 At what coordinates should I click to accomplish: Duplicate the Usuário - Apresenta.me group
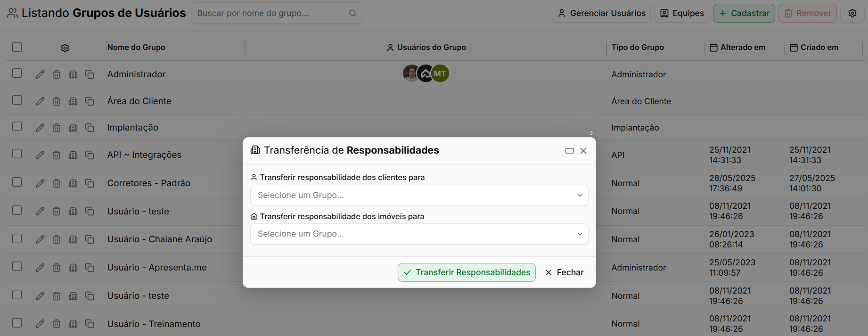[x=90, y=268]
